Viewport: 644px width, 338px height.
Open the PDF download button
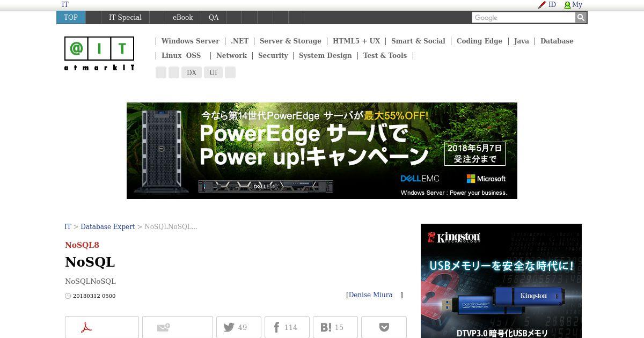click(x=102, y=327)
